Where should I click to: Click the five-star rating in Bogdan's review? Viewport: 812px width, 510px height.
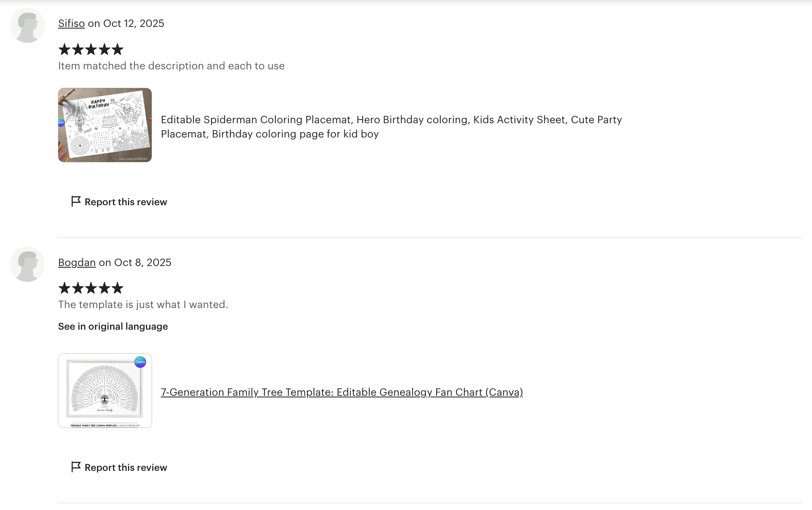pyautogui.click(x=91, y=288)
